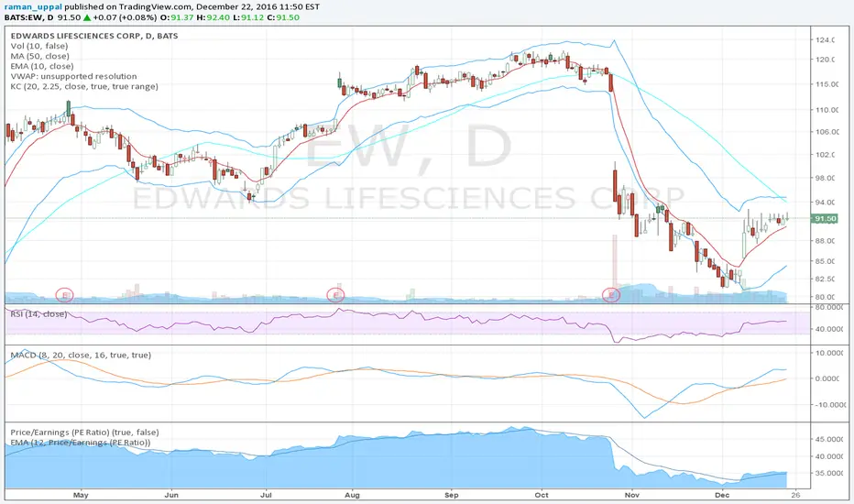The image size is (854, 504).
Task: Click 'Price/Earnings (PE Ratio) (true, false)' label
Action: [x=84, y=433]
